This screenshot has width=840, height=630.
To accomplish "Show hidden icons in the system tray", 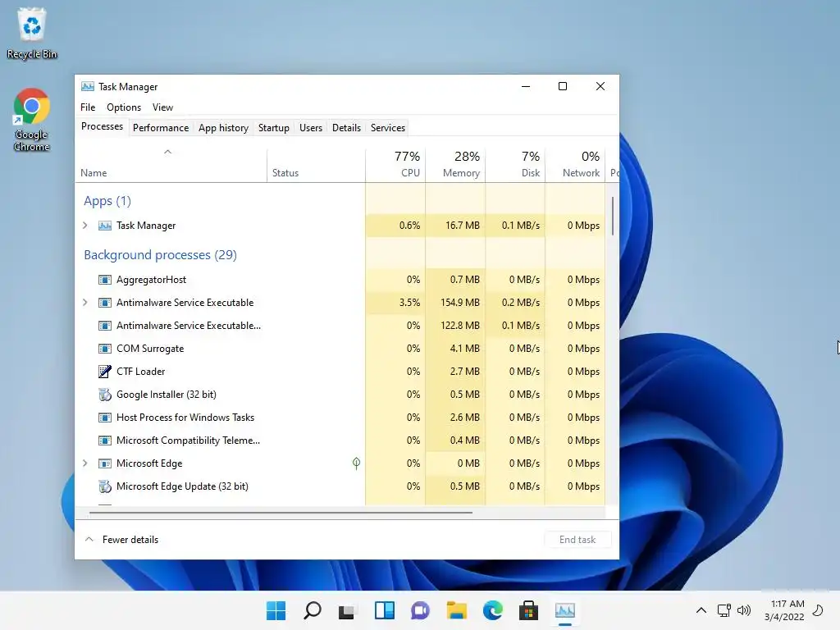I will [701, 610].
